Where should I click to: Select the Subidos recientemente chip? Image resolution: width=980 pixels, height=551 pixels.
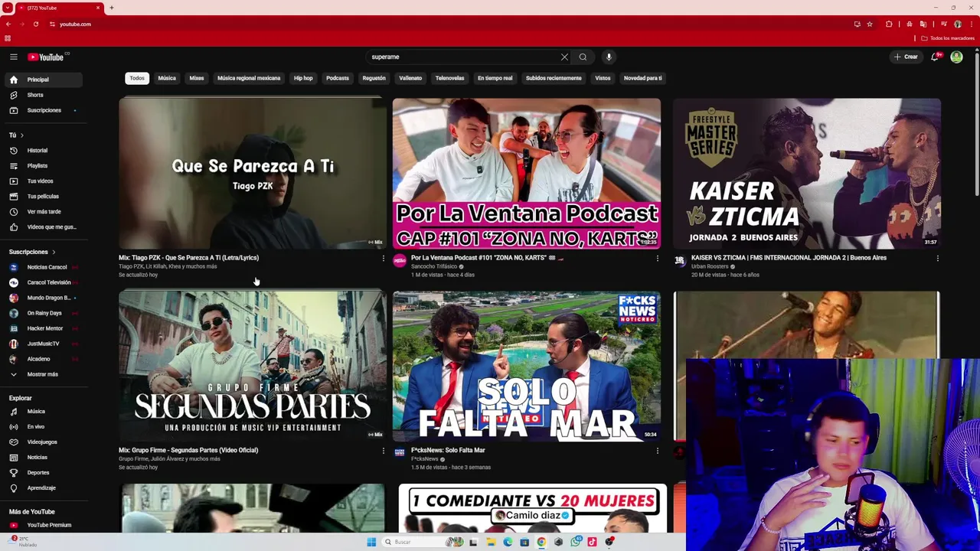click(x=554, y=78)
